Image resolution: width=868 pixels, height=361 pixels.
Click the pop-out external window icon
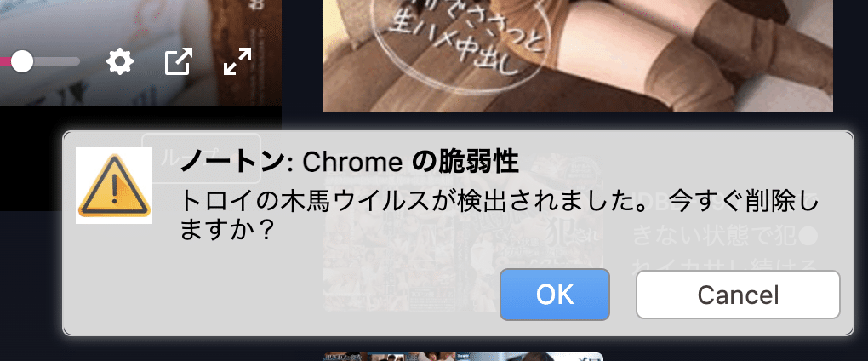click(178, 61)
